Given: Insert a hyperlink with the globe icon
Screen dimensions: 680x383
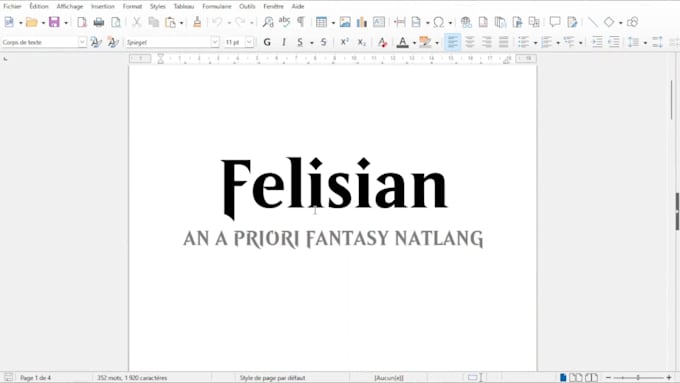Looking at the screenshot, I should point(466,22).
